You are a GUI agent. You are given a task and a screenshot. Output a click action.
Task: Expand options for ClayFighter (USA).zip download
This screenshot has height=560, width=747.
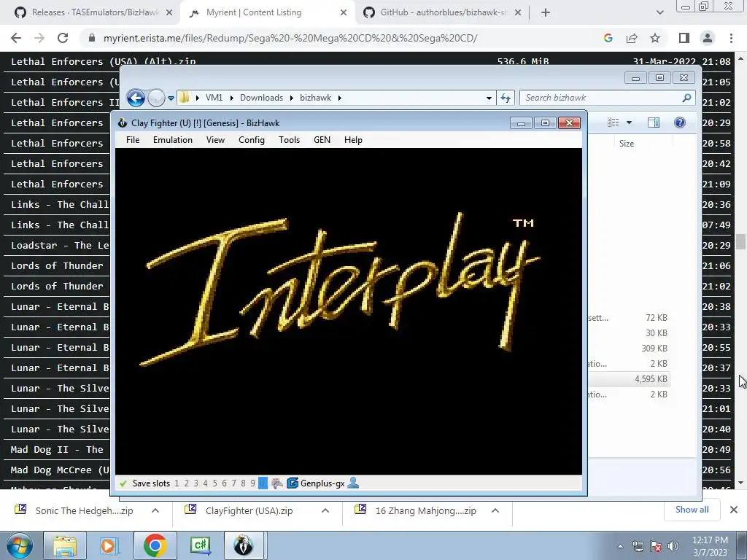click(x=325, y=510)
